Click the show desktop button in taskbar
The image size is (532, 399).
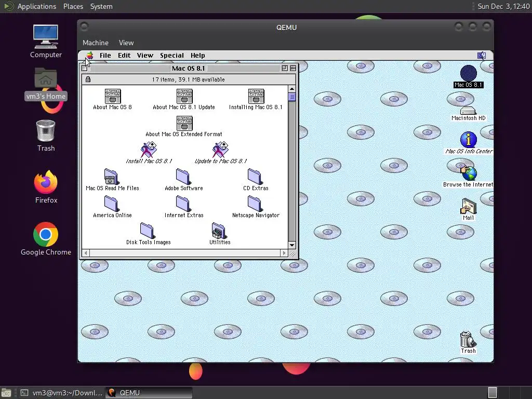coord(6,393)
